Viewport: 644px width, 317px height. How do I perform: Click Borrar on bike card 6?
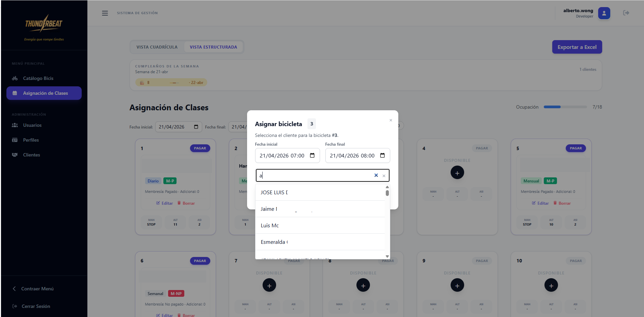pos(186,315)
